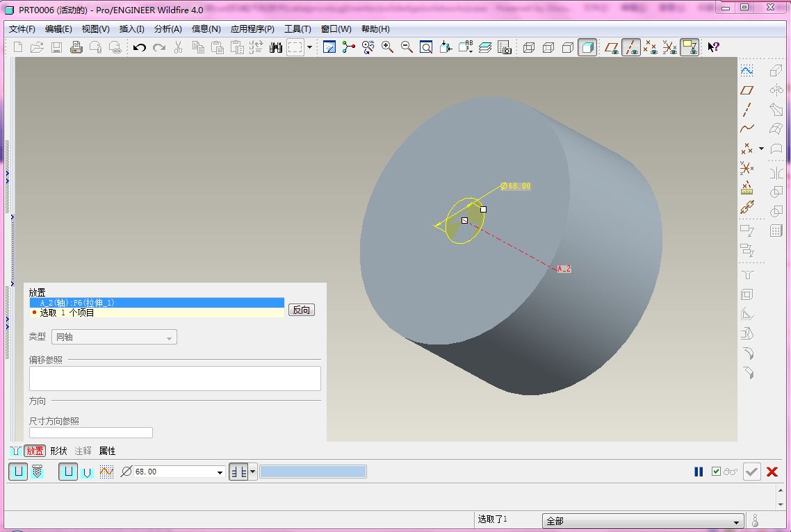Choose predefined rectangle hole profile
Screen dimensions: 791x532
click(x=68, y=472)
